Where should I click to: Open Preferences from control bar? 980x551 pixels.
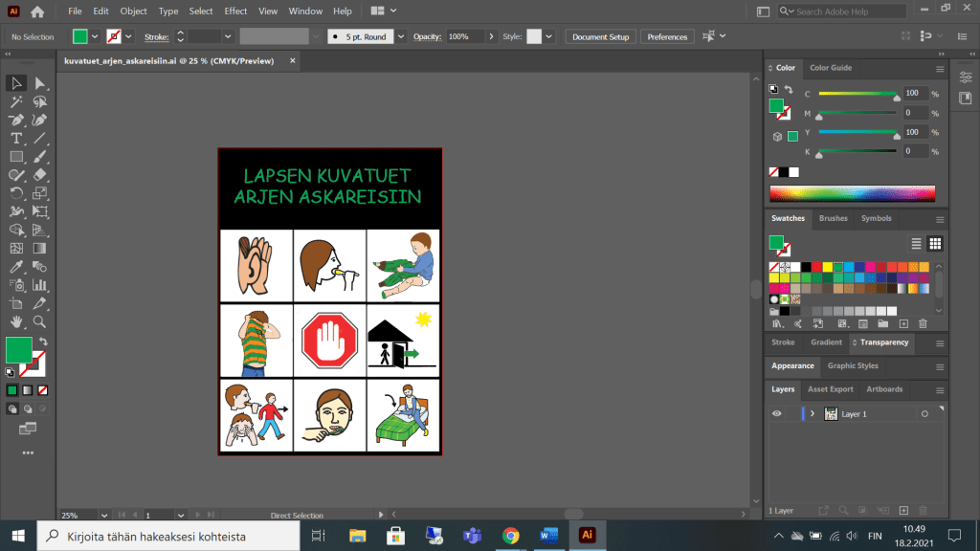tap(667, 36)
